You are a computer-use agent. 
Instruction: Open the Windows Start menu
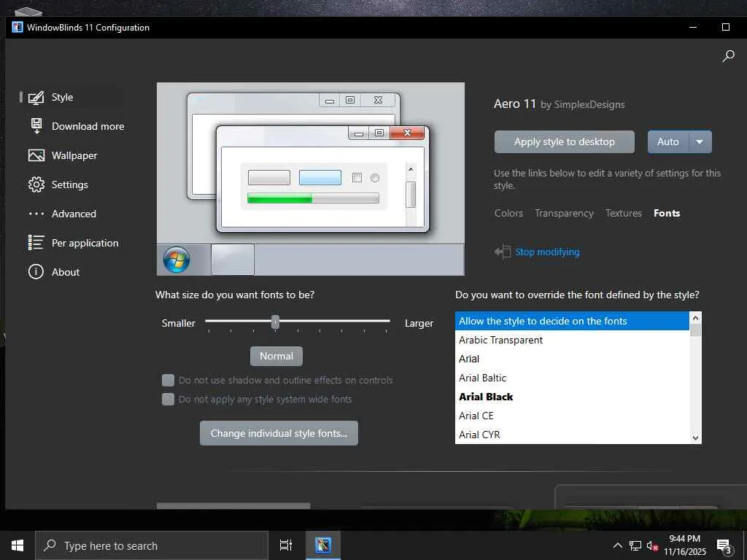(x=18, y=545)
